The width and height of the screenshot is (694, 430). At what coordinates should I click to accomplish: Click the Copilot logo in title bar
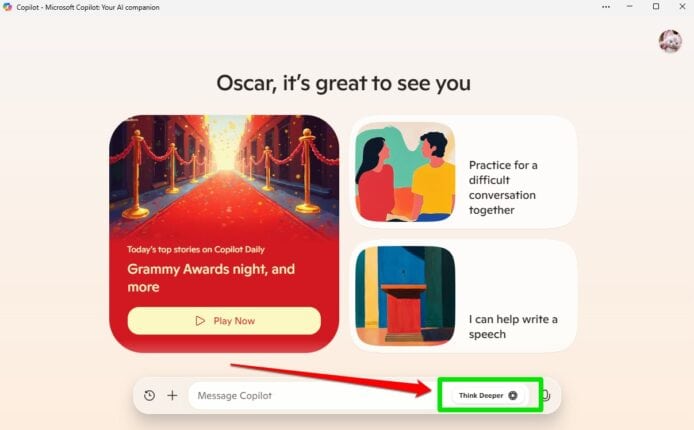pyautogui.click(x=7, y=7)
